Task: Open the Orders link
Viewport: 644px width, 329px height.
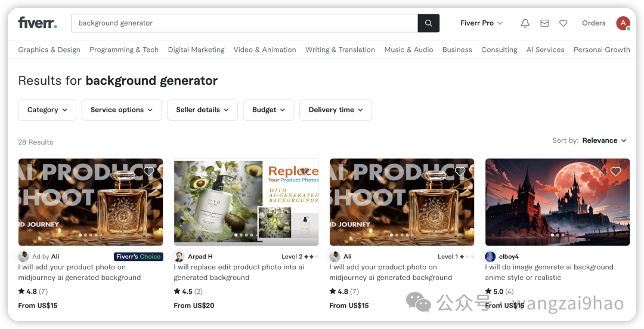Action: tap(593, 23)
